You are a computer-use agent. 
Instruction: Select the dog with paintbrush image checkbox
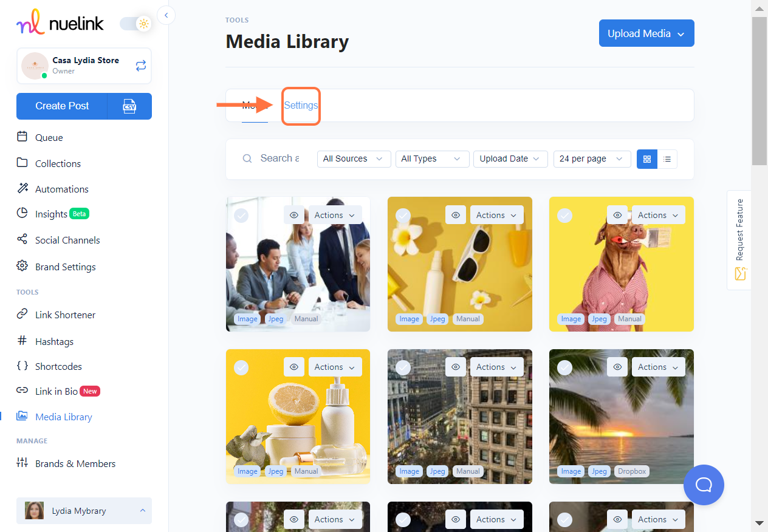(x=564, y=216)
